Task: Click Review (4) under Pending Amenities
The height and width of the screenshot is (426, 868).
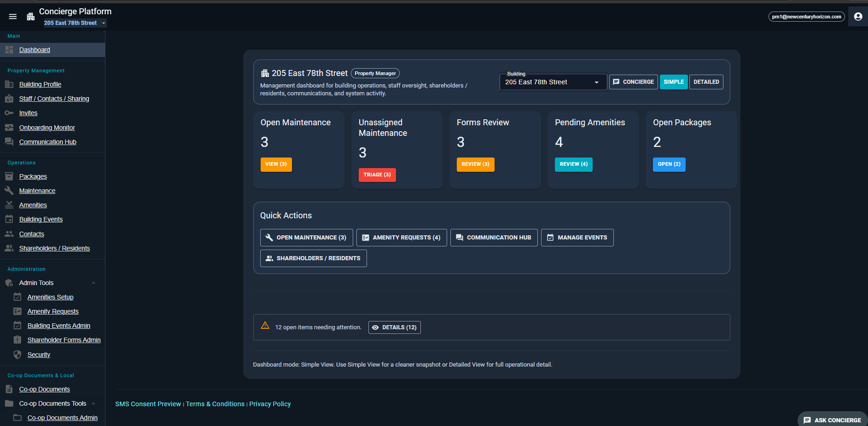Action: 574,164
